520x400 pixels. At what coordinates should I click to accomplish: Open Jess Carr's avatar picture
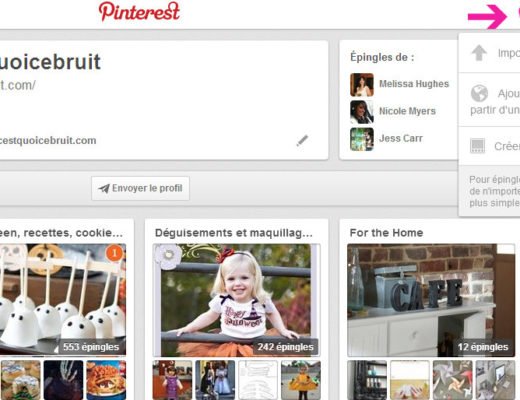362,139
